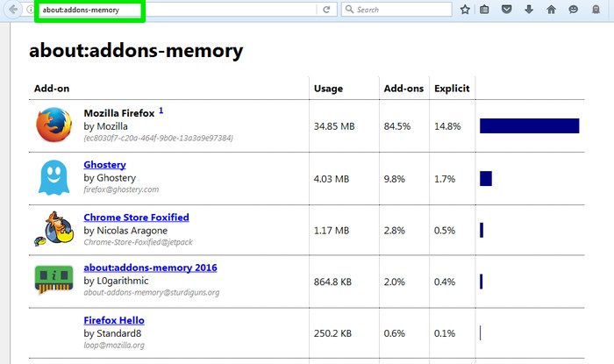This screenshot has width=614, height=364.
Task: Open the Chrome Store Foxified link
Action: click(x=136, y=217)
